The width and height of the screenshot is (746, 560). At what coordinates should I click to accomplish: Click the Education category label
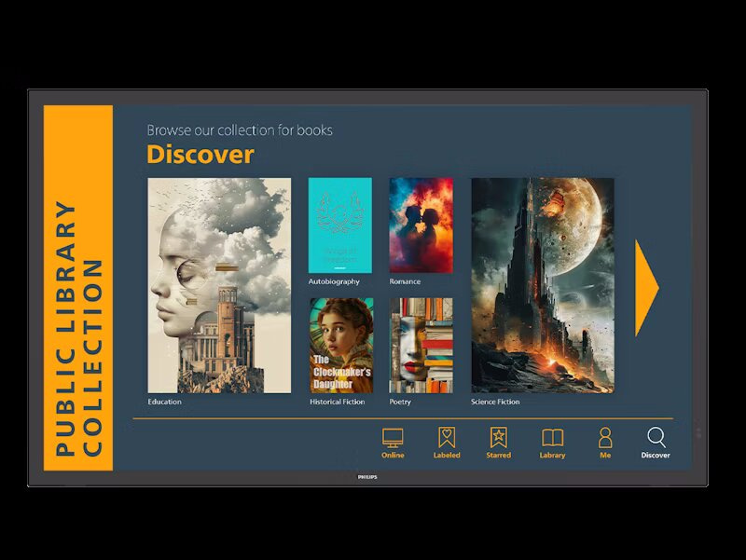[165, 403]
